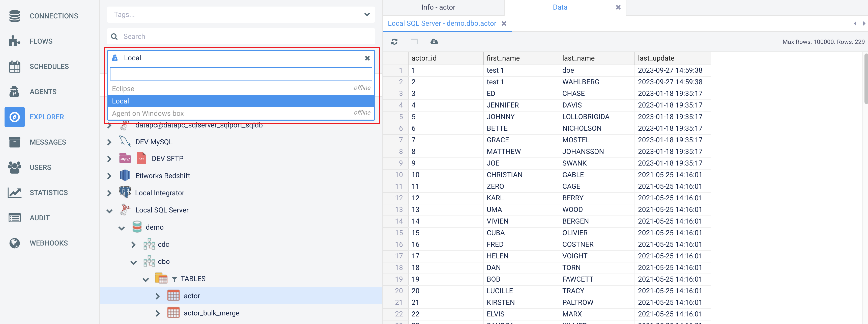Screen dimensions: 868x324
Task: Collapse the Local SQL Server node
Action: pos(109,211)
